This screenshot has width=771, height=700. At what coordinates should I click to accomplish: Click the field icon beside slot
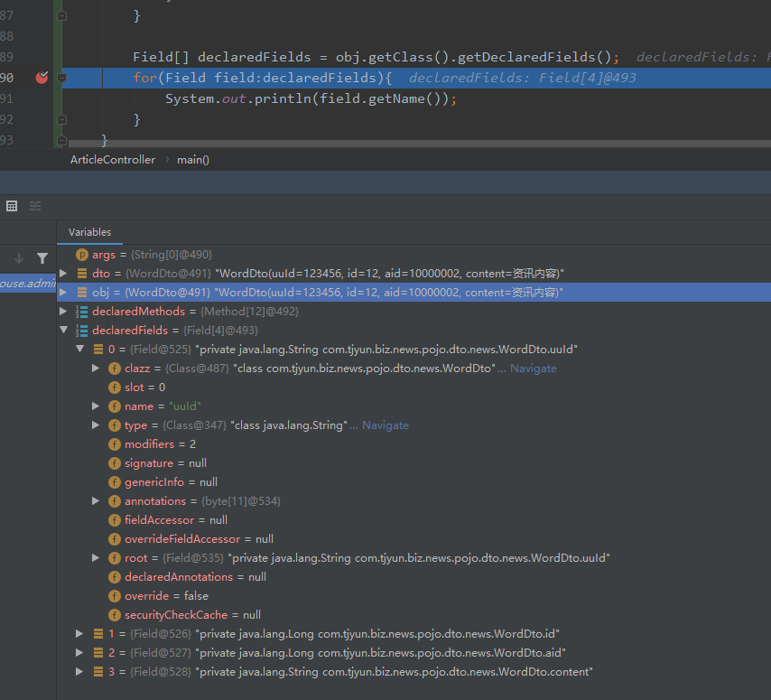tap(115, 387)
